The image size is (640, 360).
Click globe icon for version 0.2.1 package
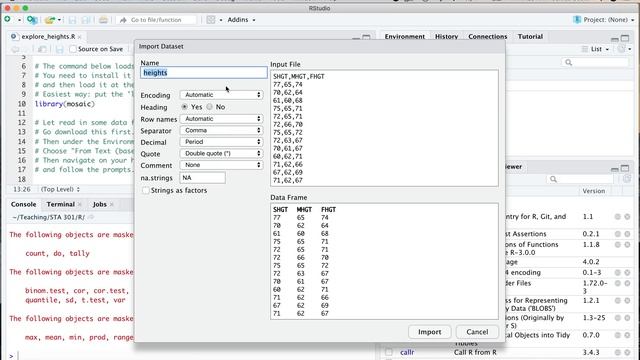618,234
